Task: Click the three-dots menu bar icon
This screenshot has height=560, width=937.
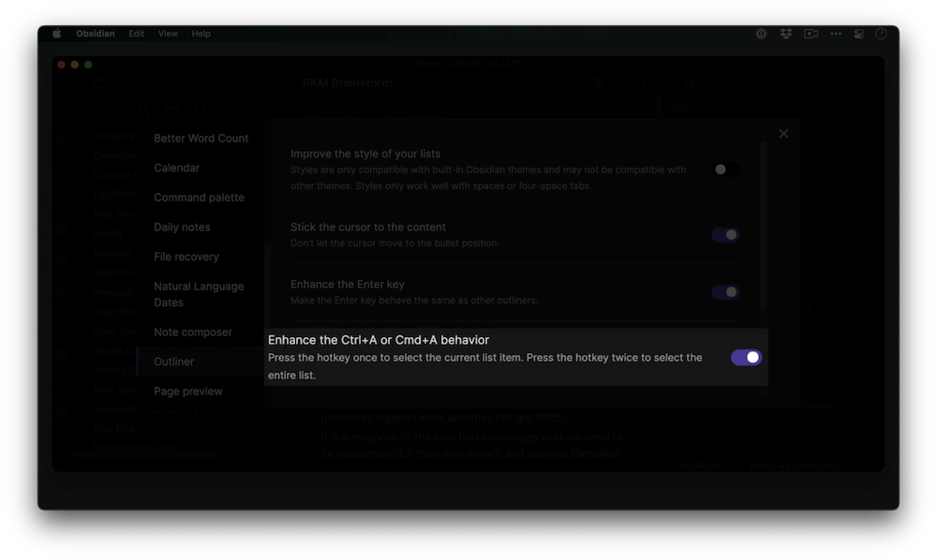Action: (836, 34)
